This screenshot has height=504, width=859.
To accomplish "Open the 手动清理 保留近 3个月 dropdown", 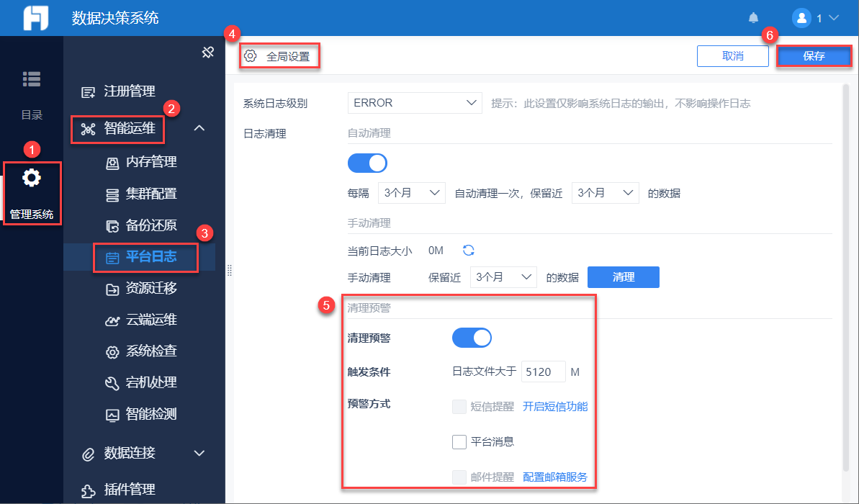I will pyautogui.click(x=503, y=277).
